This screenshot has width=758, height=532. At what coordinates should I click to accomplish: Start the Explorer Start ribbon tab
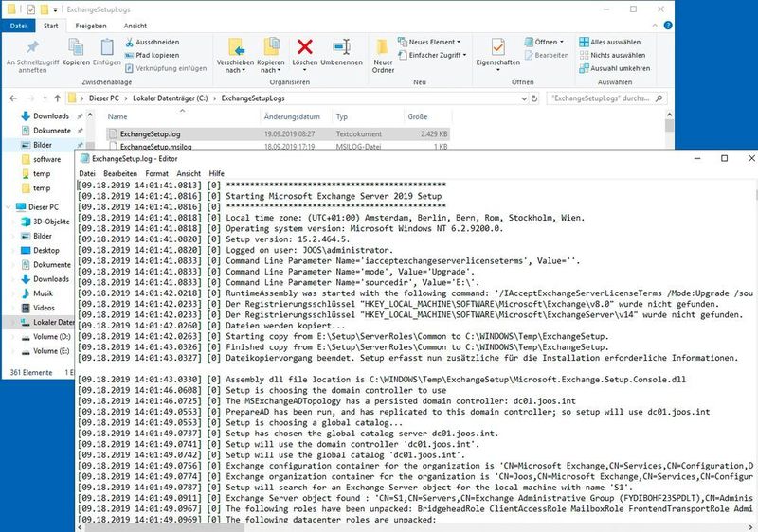pos(51,26)
